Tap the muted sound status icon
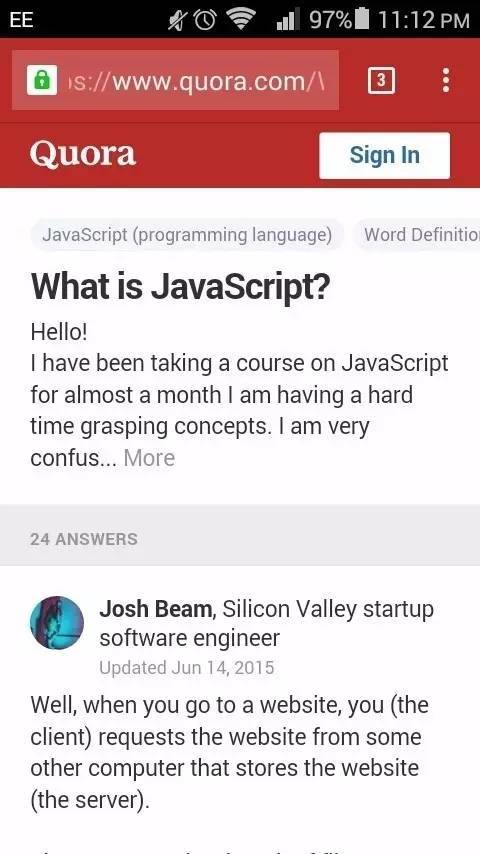Screen dimensions: 480x854 [178, 20]
